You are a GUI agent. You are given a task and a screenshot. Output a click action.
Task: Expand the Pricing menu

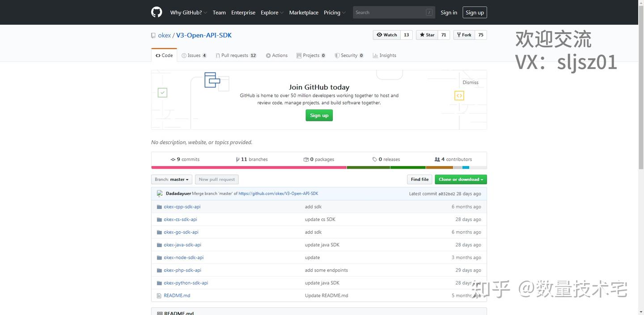point(335,13)
